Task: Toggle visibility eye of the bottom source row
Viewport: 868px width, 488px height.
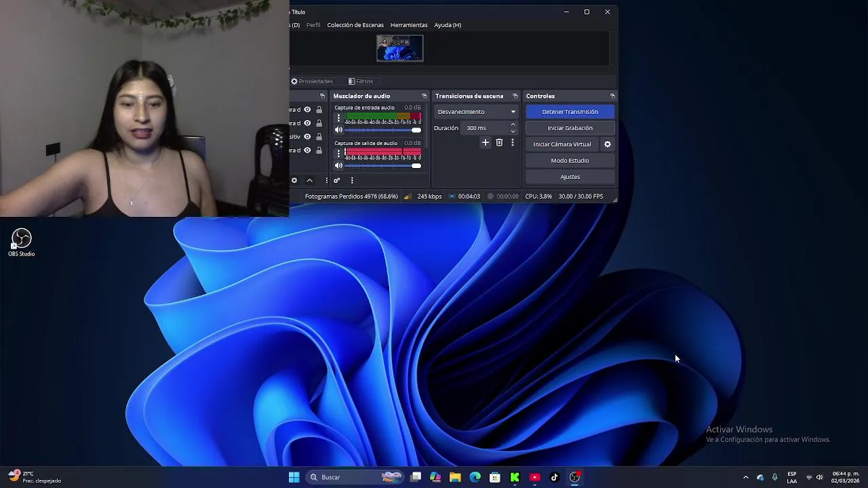Action: click(307, 150)
